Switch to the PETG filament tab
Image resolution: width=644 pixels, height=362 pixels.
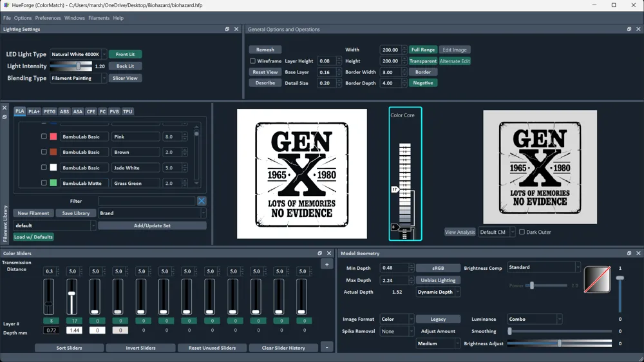coord(50,111)
